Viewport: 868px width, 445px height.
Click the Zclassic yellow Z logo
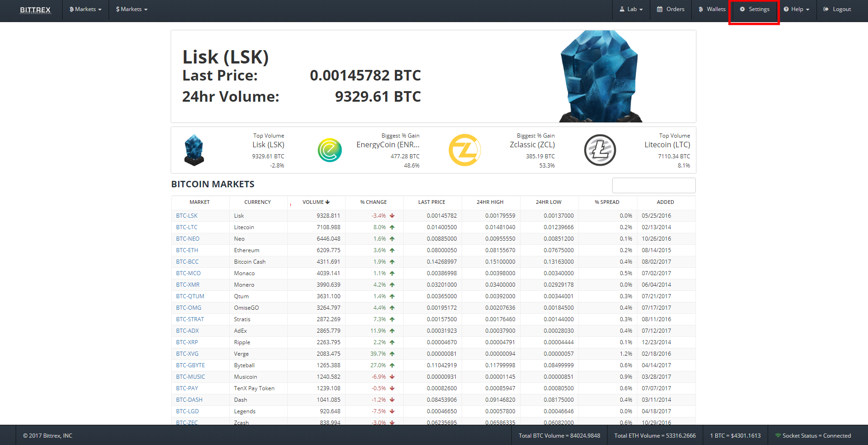coord(465,150)
